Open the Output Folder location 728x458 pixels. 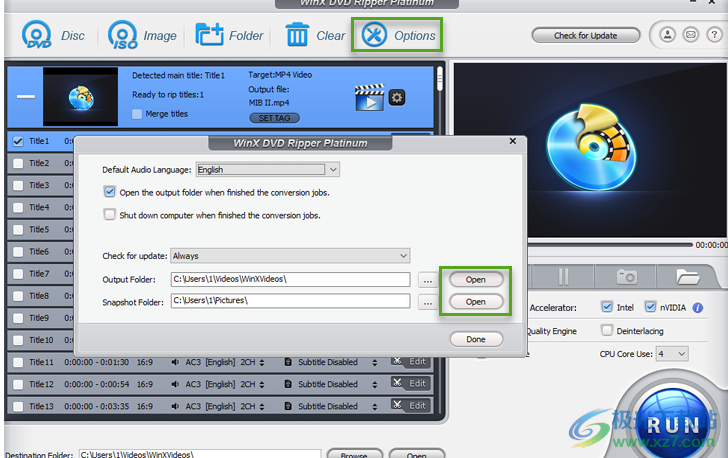coord(476,280)
